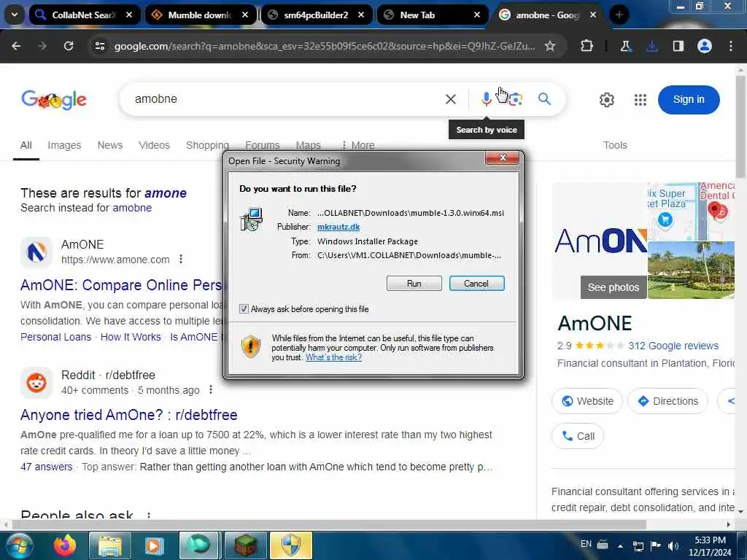747x560 pixels.
Task: Click the magnifying glass search button
Action: (544, 99)
